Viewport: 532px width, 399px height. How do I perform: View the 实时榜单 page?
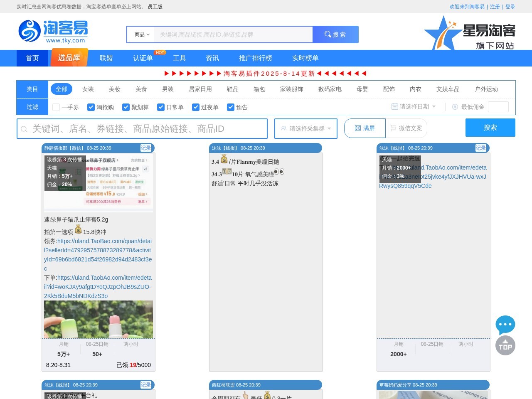305,58
